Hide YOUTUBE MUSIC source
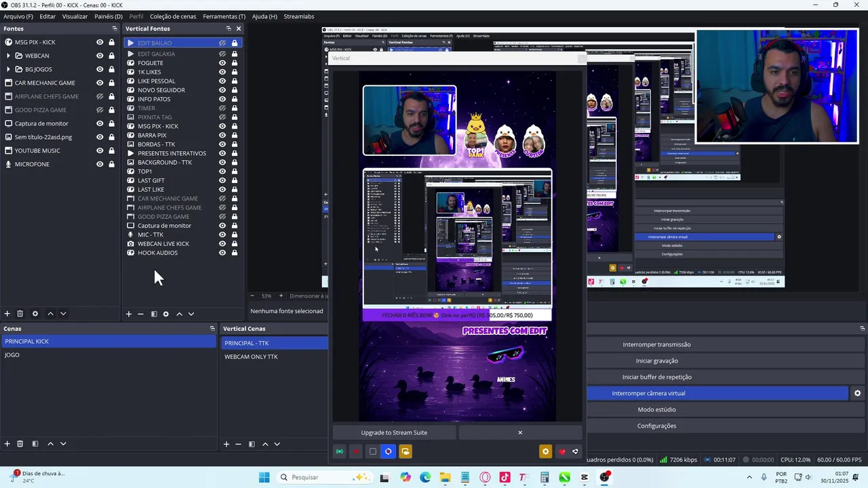This screenshot has width=868, height=488. [x=100, y=150]
